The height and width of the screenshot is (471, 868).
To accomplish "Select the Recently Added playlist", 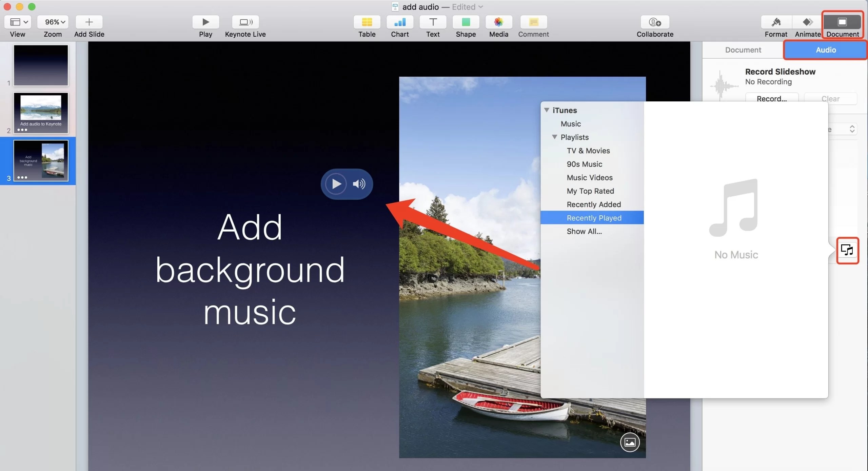I will click(x=594, y=204).
